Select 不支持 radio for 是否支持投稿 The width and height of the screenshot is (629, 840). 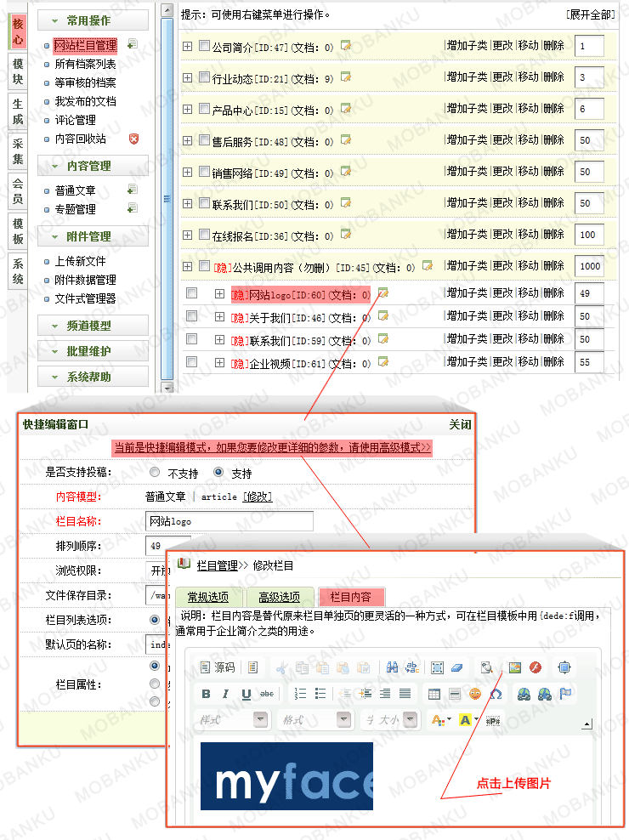pos(155,472)
